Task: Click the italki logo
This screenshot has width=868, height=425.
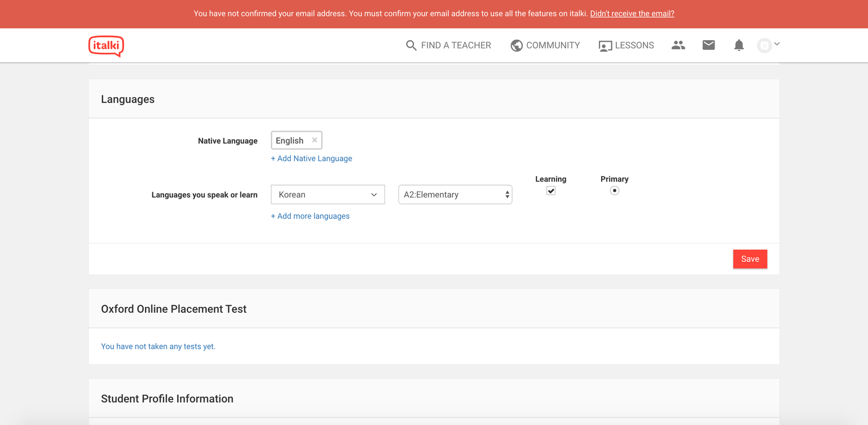Action: (x=106, y=46)
